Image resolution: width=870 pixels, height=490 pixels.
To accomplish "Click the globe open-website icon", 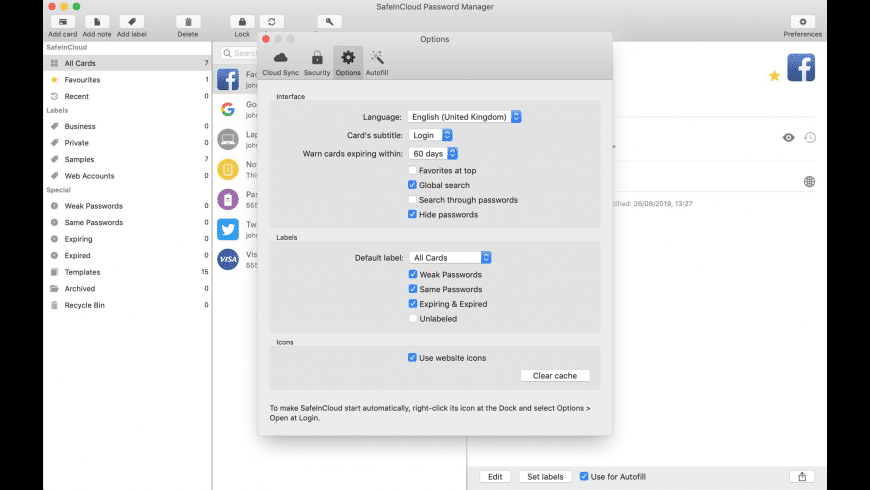I will click(810, 181).
